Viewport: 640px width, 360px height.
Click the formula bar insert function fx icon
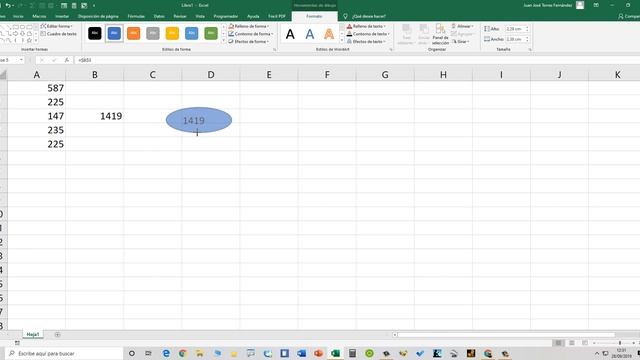[67, 60]
